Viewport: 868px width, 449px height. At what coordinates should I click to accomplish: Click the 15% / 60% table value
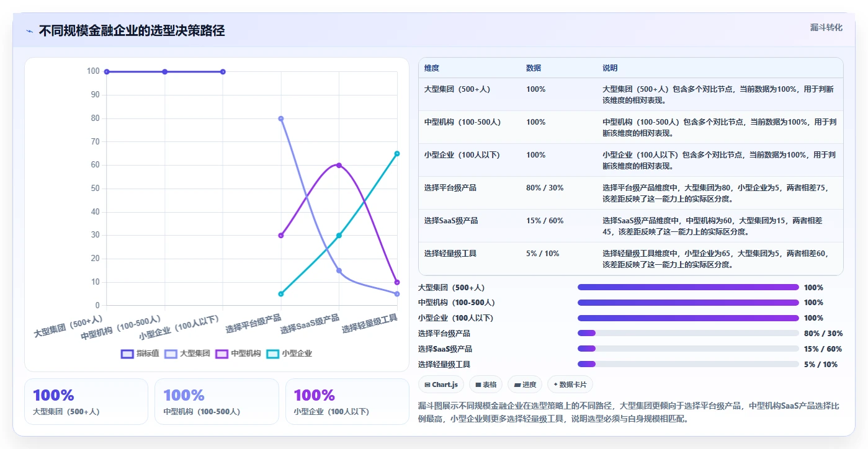coord(545,221)
